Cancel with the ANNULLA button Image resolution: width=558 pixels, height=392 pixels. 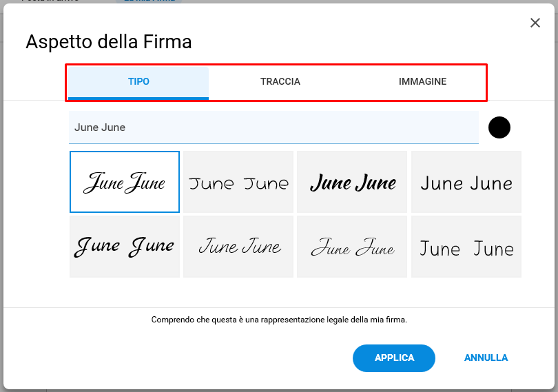[486, 358]
